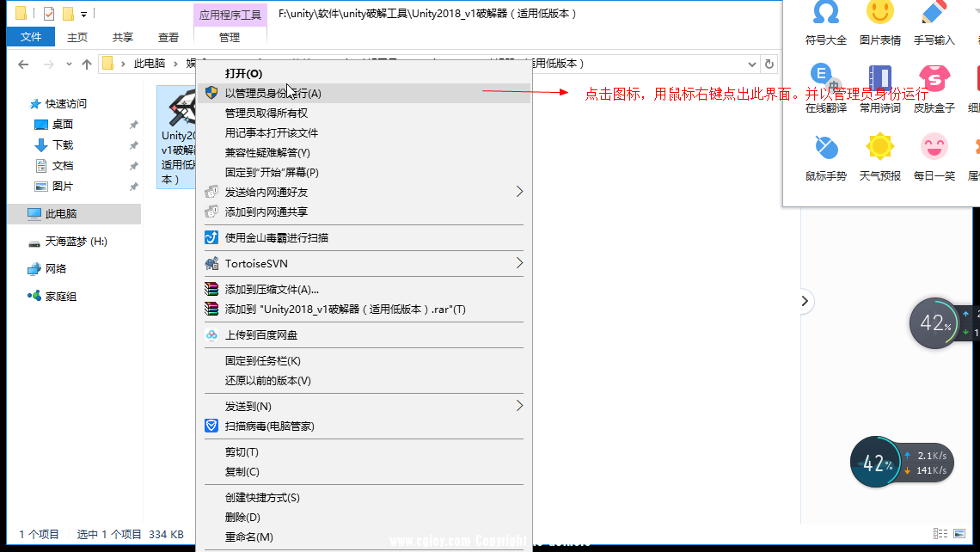This screenshot has width=980, height=552.
Task: Select 创建快捷方式(S) menu entry
Action: tap(364, 498)
